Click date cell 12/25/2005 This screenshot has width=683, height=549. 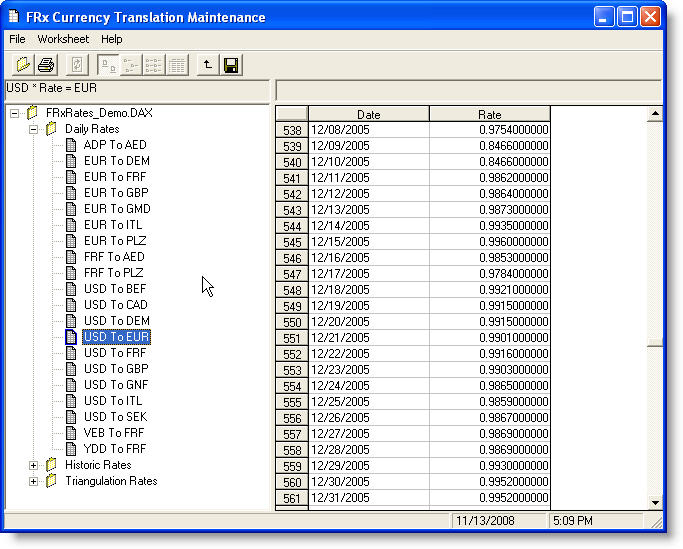coord(369,402)
